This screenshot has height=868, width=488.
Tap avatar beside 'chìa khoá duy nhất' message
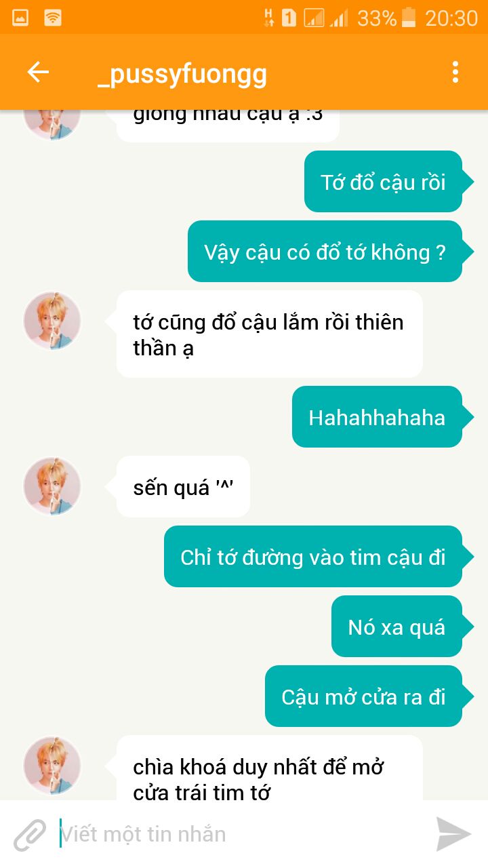click(x=52, y=766)
